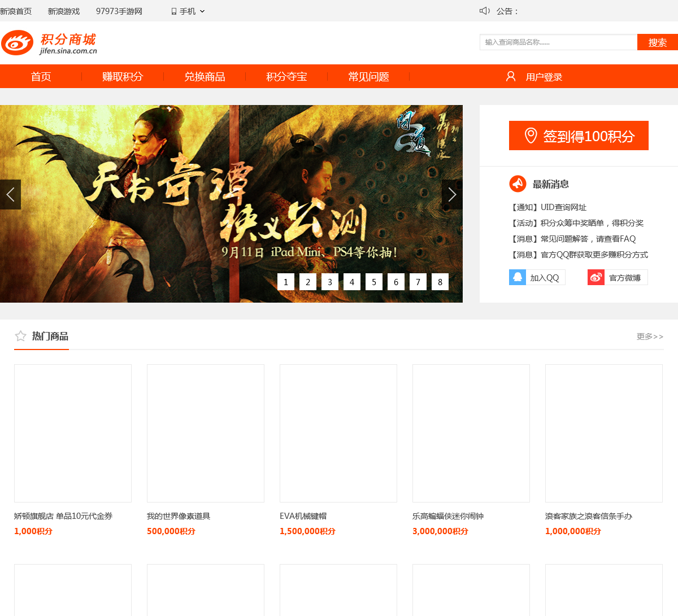Click the 1,500,000积分 price

tap(307, 531)
